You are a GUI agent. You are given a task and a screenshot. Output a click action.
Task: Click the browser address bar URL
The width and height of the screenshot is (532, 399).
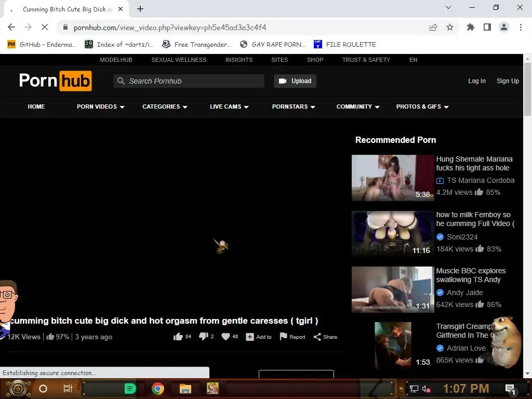click(170, 28)
